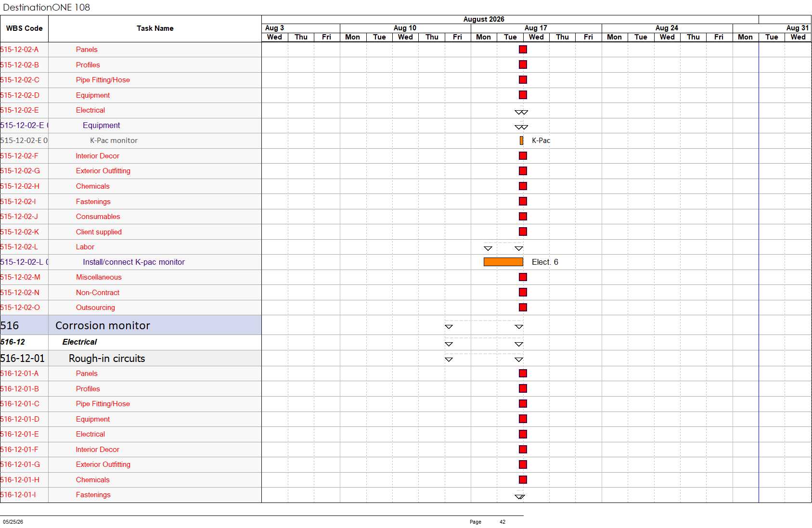Viewport: 812px width, 528px height.
Task: Click the red milestone marker in the 515-12-02-O Outsourcing row
Action: pos(523,308)
